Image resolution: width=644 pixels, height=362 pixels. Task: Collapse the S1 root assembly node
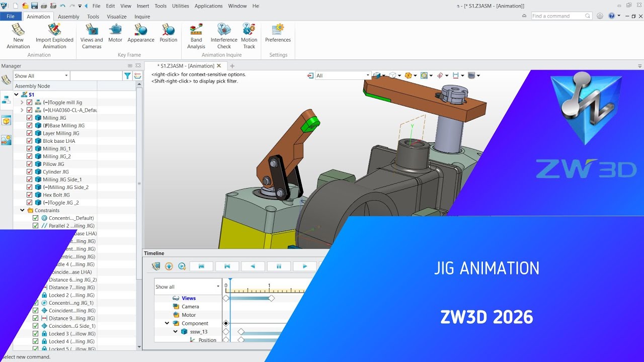[x=16, y=95]
